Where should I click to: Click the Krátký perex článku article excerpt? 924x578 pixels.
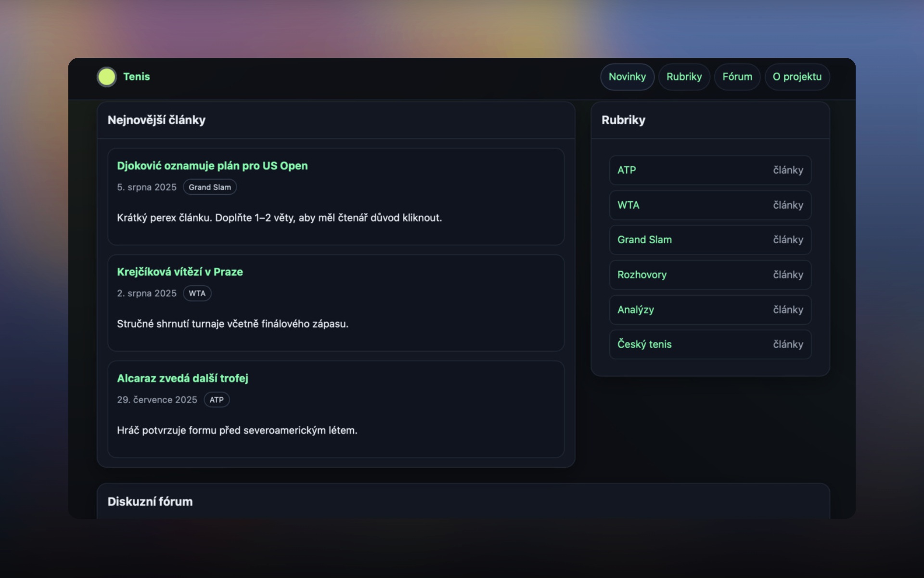pyautogui.click(x=279, y=218)
